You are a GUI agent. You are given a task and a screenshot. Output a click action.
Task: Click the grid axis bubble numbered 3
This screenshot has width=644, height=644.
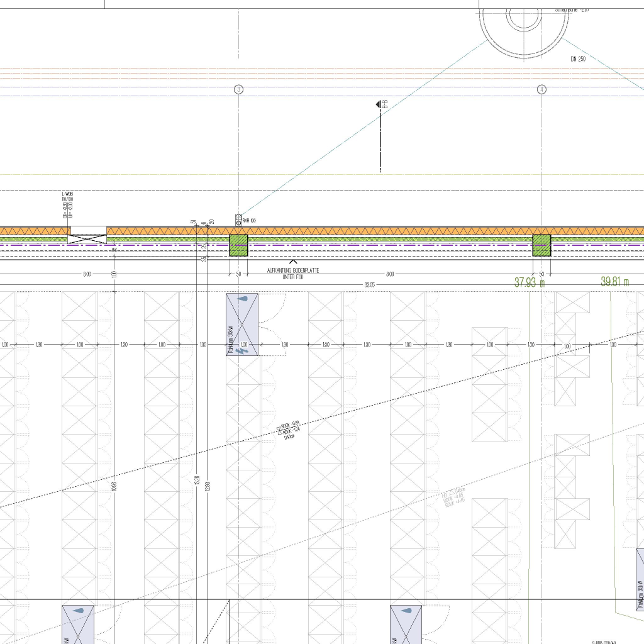238,89
